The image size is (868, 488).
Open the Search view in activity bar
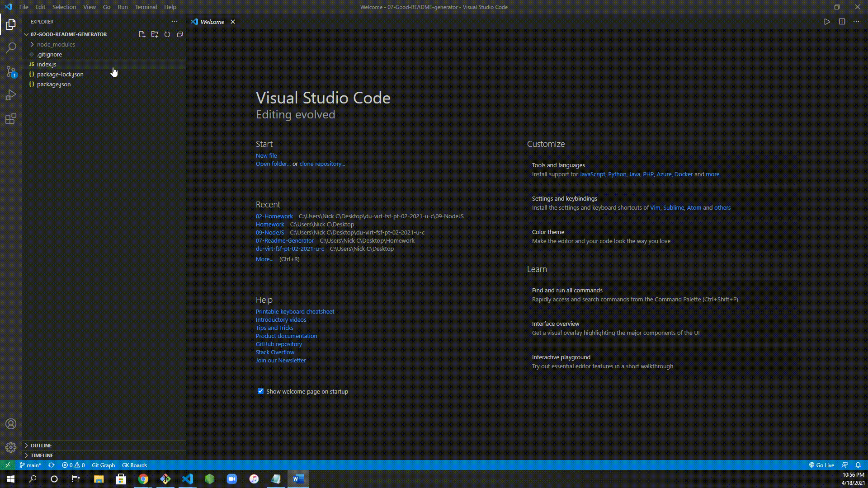[x=11, y=48]
